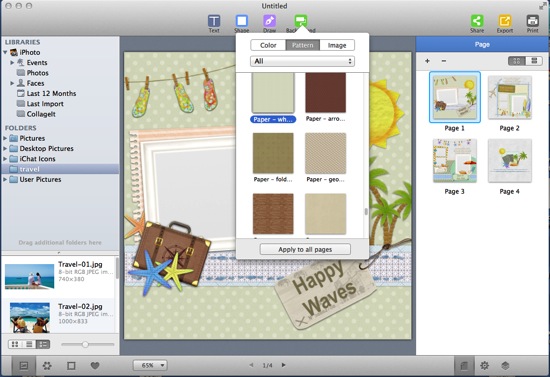This screenshot has height=377, width=550.
Task: Export the collage
Action: click(505, 23)
